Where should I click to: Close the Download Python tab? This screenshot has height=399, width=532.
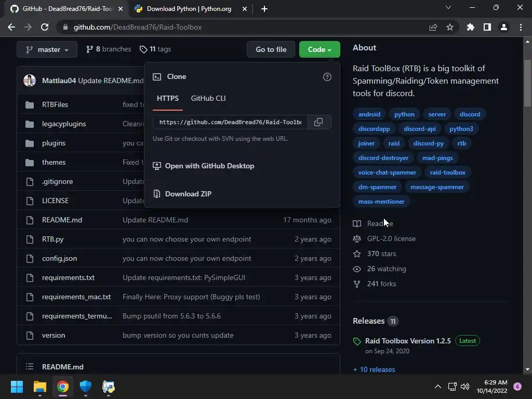point(245,9)
